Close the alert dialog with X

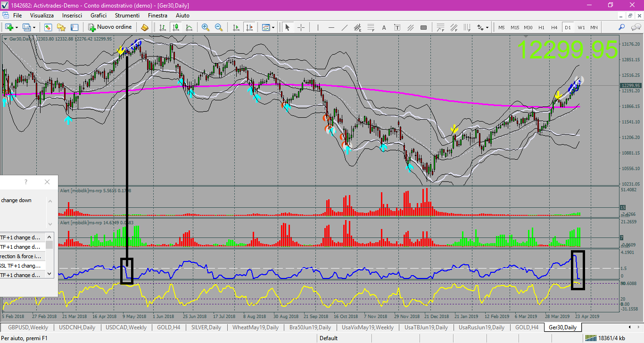coord(47,182)
